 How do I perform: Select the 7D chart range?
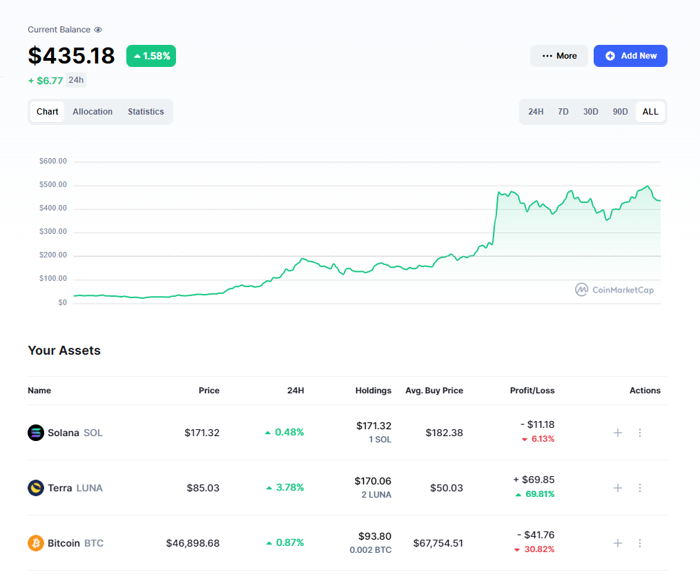point(563,112)
